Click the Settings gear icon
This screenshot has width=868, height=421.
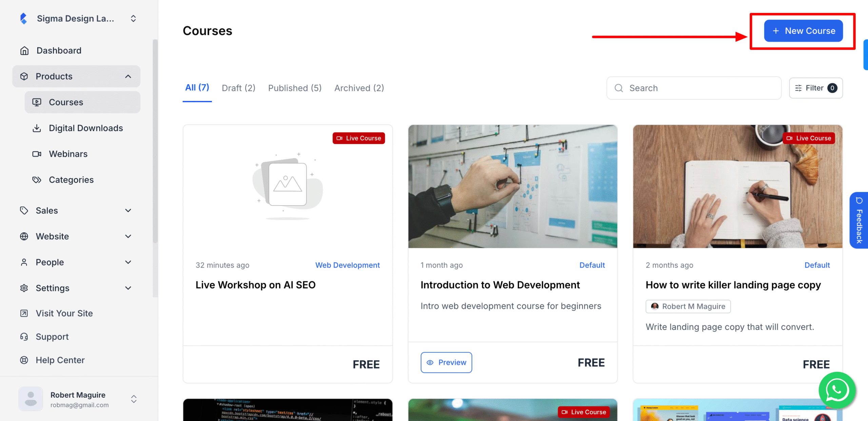24,288
